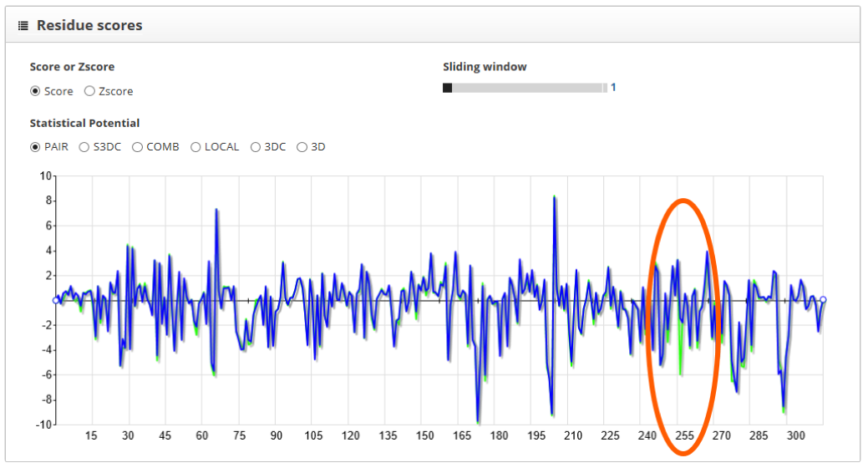Choose the S3DC statistical potential
The width and height of the screenshot is (868, 468).
(x=84, y=147)
